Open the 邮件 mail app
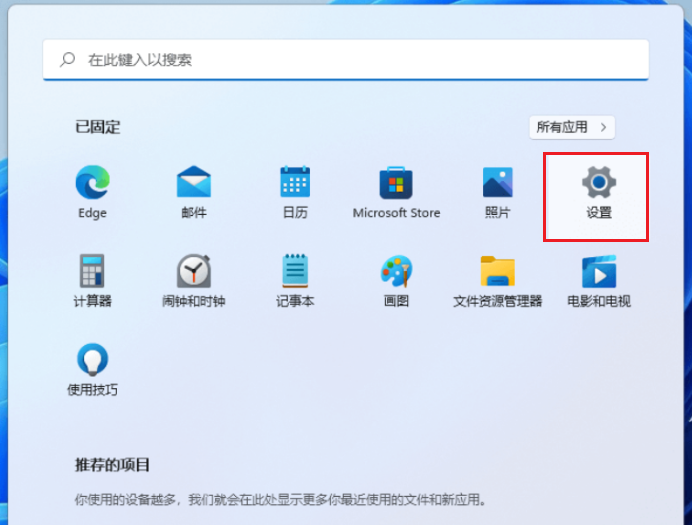This screenshot has height=525, width=692. pos(194,192)
